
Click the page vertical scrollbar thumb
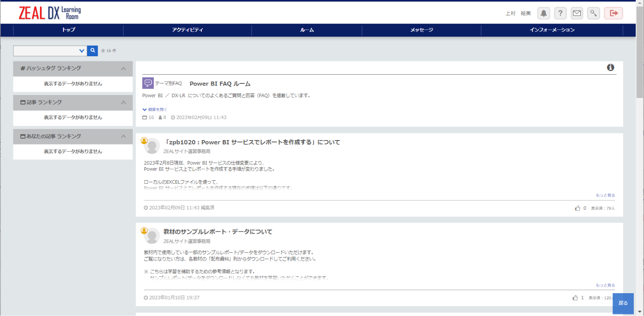click(640, 52)
